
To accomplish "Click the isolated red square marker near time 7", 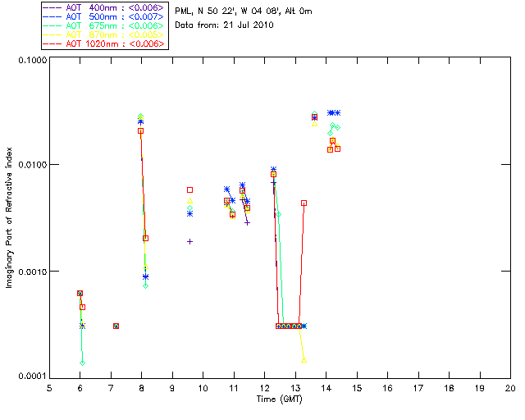I will (x=116, y=326).
